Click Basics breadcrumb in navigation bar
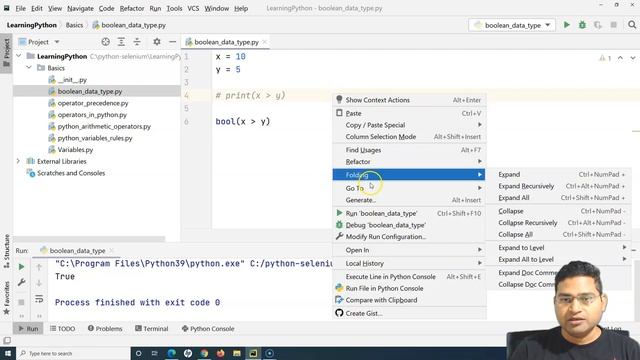This screenshot has width=640, height=360. coord(74,25)
